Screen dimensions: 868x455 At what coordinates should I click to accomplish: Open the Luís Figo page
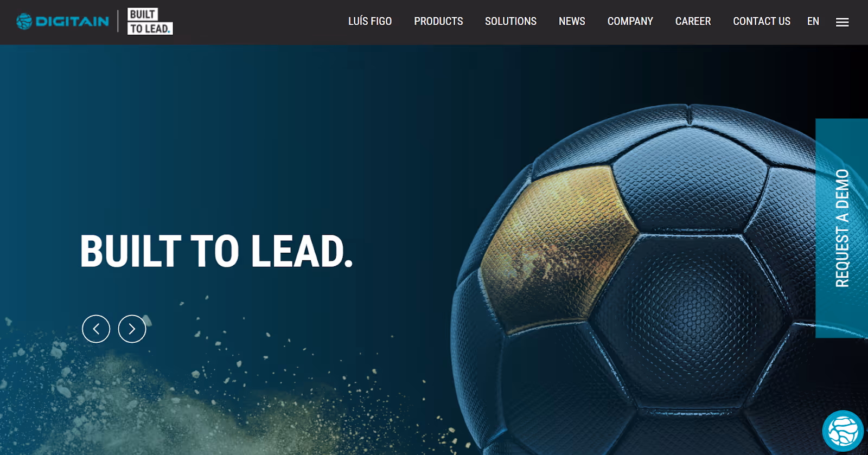tap(370, 21)
